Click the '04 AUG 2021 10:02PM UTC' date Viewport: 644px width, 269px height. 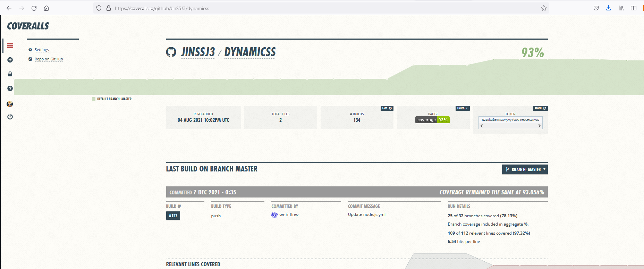[x=203, y=120]
